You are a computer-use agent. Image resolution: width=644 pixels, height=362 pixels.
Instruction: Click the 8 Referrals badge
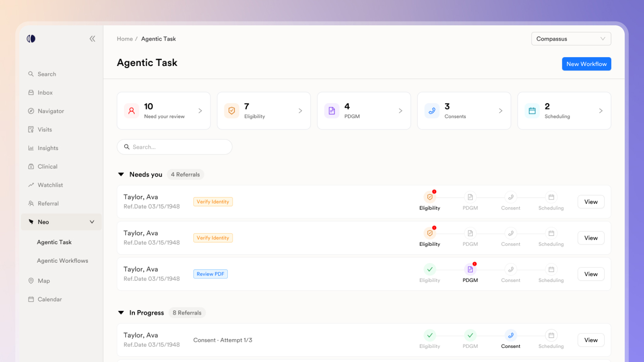[x=187, y=313]
